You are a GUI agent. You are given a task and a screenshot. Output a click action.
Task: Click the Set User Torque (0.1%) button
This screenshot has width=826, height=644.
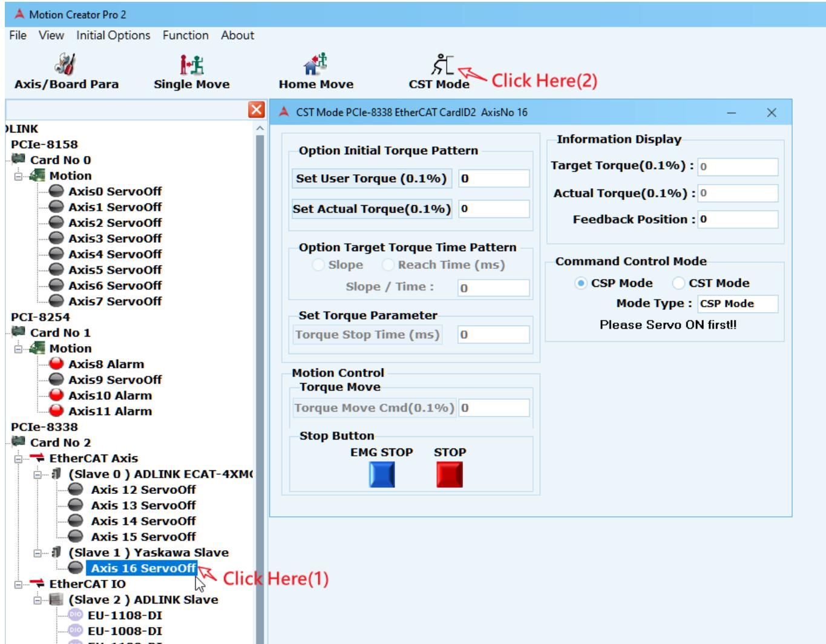(372, 179)
